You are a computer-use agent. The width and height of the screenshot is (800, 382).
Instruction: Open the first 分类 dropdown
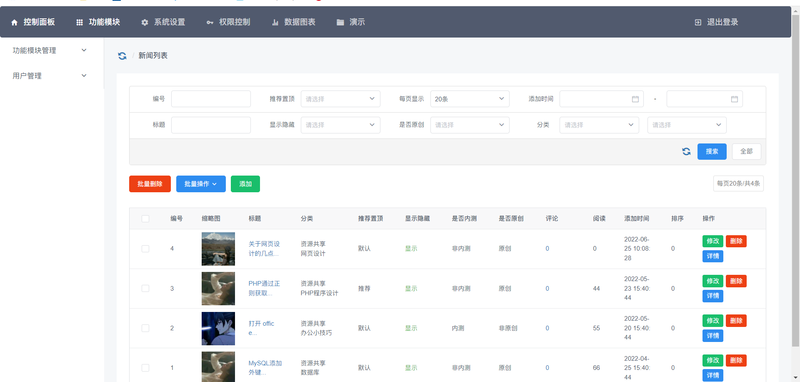(599, 125)
